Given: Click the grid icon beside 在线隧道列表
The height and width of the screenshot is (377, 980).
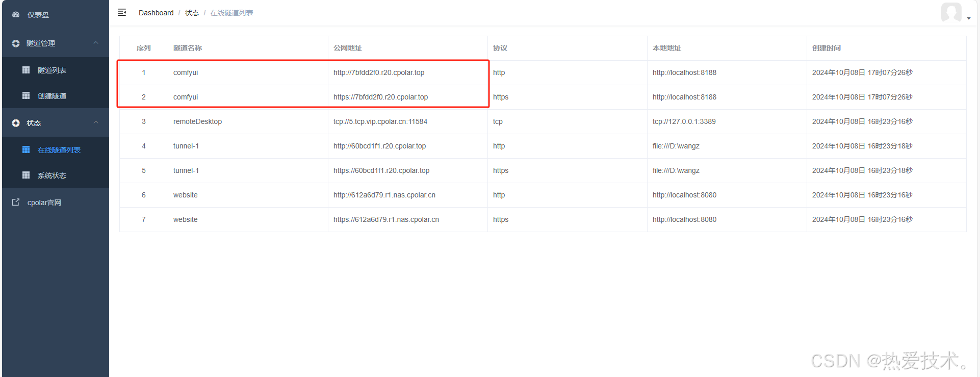Looking at the screenshot, I should click(26, 149).
